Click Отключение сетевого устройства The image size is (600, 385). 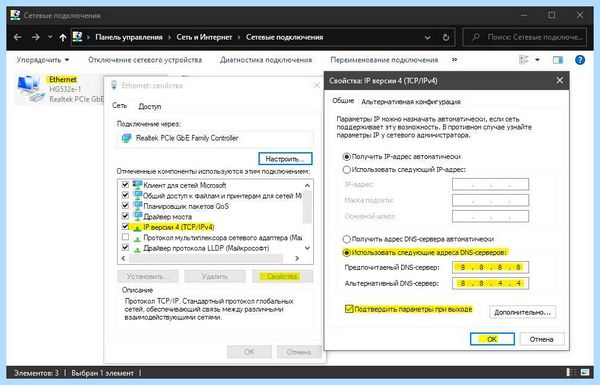pos(145,60)
